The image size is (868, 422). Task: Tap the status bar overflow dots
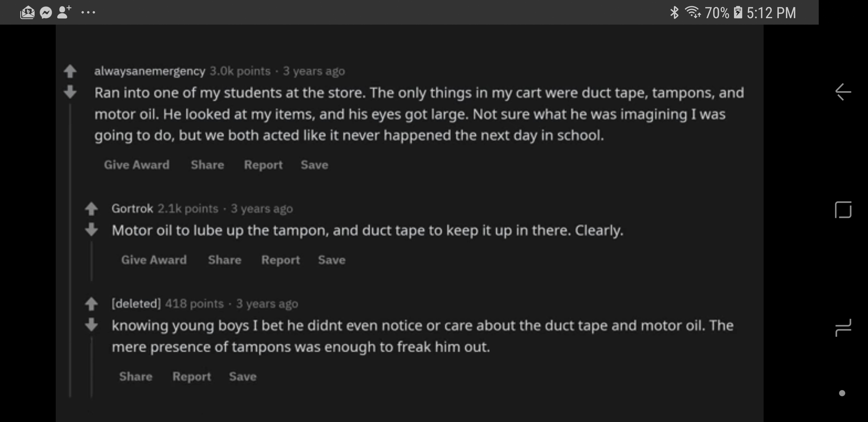coord(88,13)
